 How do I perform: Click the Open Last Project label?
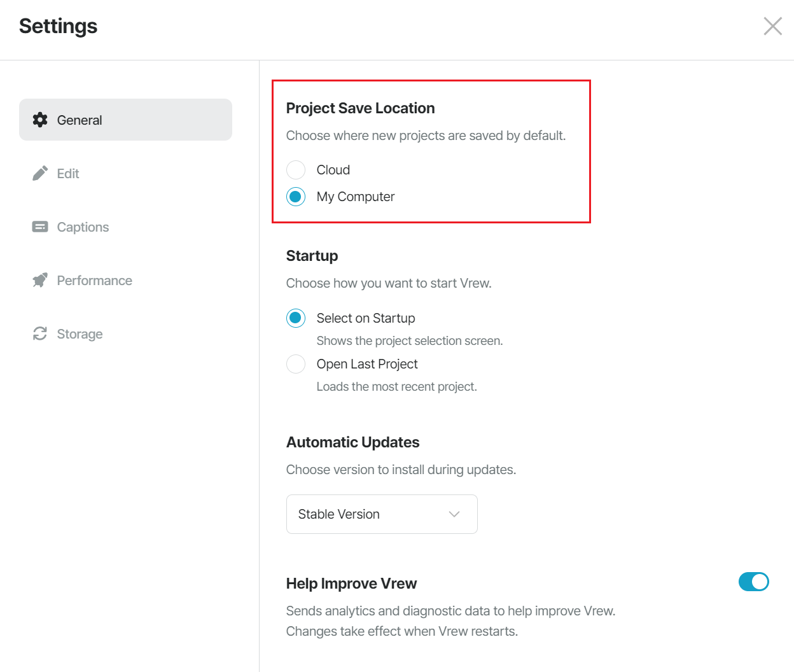[x=367, y=364]
